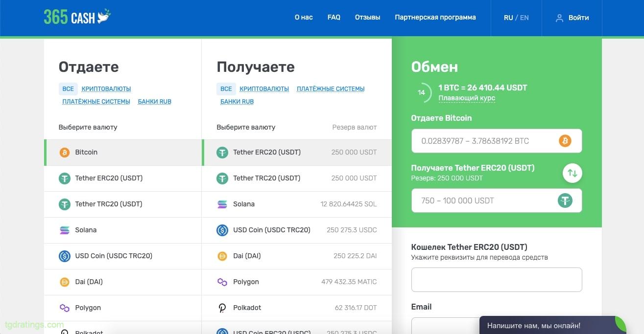Viewport: 644px width, 334px height.
Task: Click reserve value 12 820.64425 SOL
Action: pos(349,204)
